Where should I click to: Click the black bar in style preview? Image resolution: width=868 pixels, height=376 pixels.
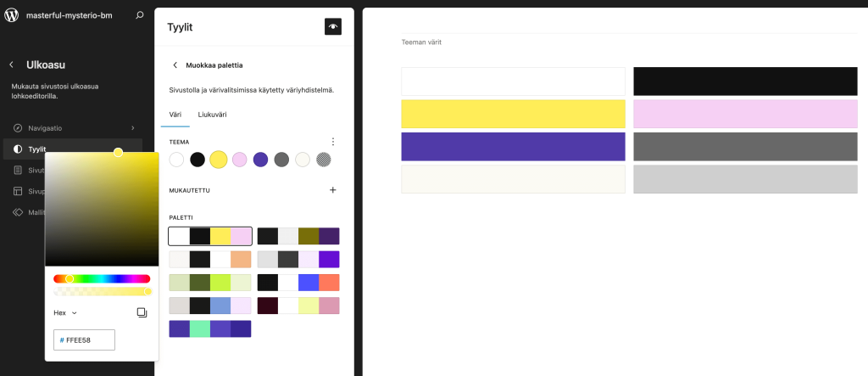tap(745, 81)
